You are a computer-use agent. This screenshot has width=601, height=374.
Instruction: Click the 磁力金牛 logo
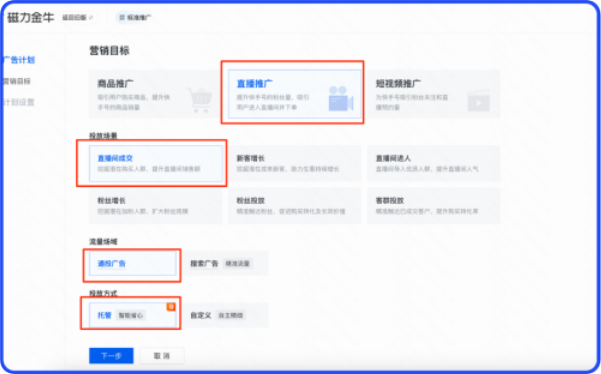[x=30, y=18]
